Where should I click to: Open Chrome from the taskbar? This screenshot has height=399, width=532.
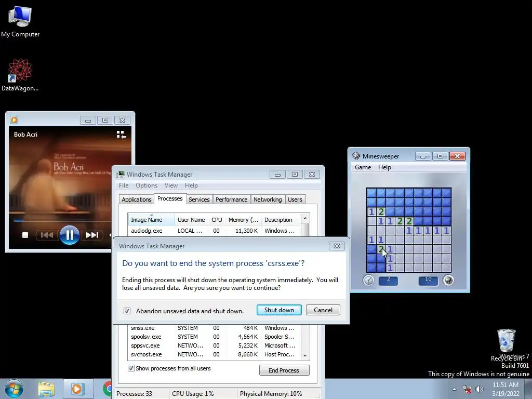click(x=107, y=389)
